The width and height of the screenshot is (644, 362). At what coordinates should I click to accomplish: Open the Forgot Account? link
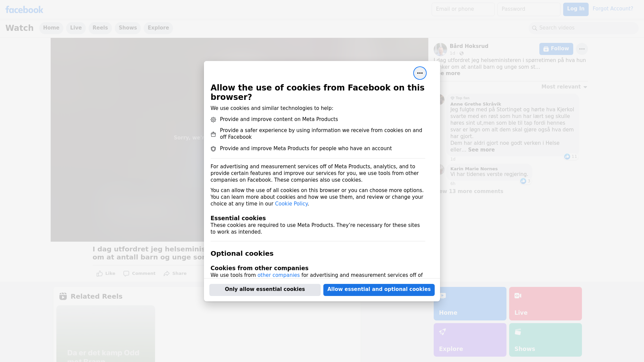613,9
